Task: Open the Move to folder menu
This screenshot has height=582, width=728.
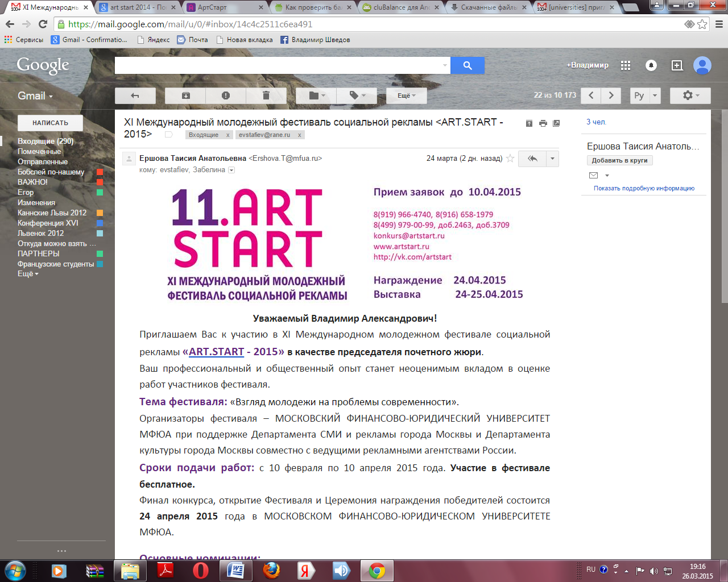Action: (316, 95)
